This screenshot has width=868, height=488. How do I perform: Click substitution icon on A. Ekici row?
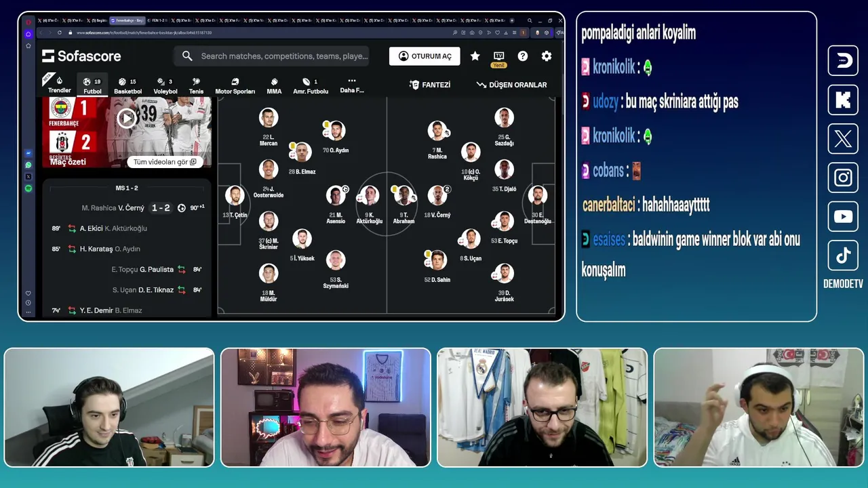(72, 228)
